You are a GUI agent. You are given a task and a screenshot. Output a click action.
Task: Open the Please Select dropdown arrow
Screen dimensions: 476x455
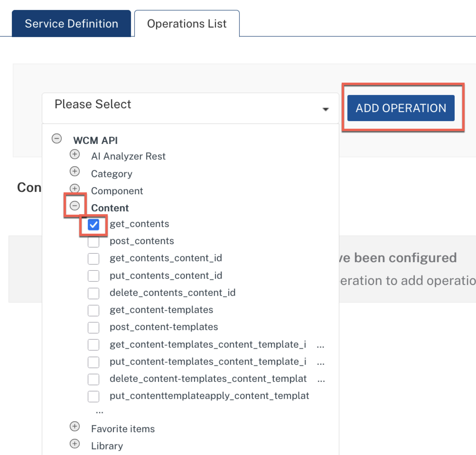(x=326, y=109)
